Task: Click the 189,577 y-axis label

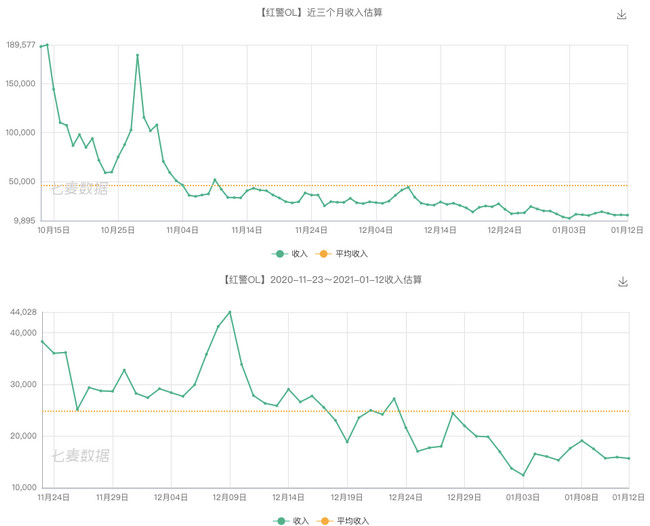Action: point(20,45)
